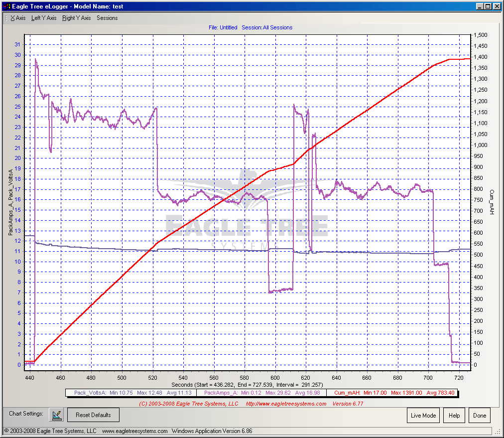Open the Right Y Axis menu
The height and width of the screenshot is (438, 504).
pyautogui.click(x=77, y=18)
